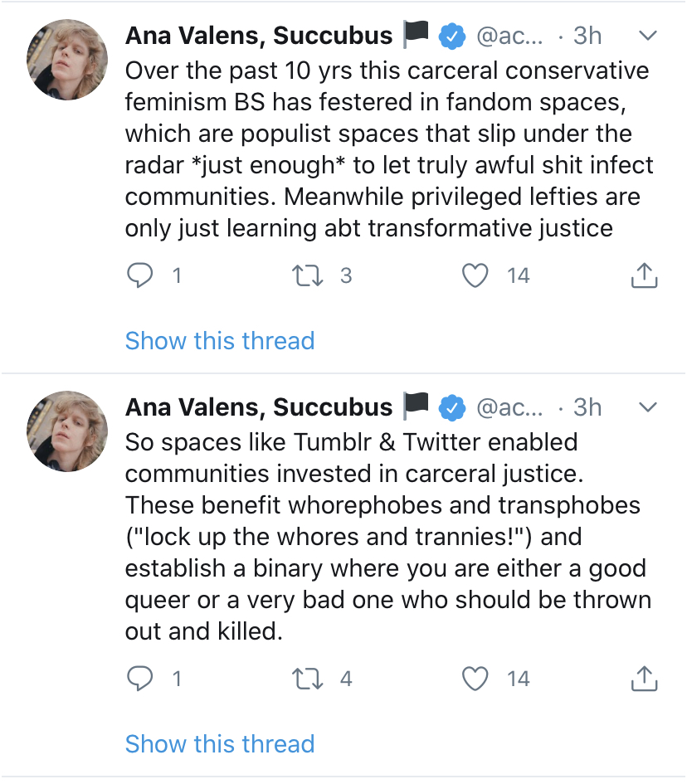Open Ana Valens's name on second tweet
687x784 pixels.
pos(259,407)
